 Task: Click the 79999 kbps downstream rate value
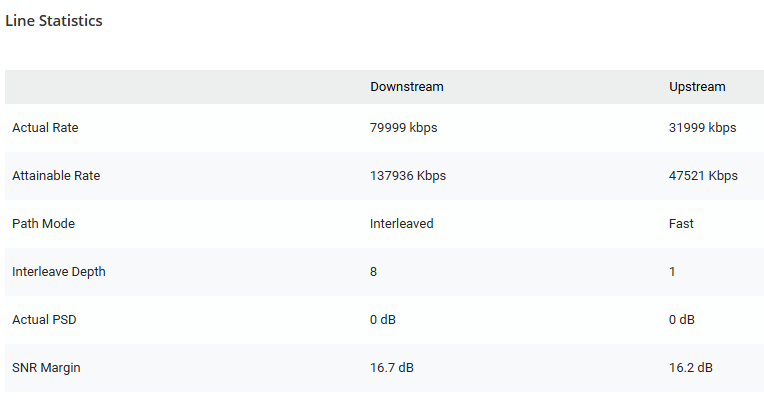[x=403, y=128]
